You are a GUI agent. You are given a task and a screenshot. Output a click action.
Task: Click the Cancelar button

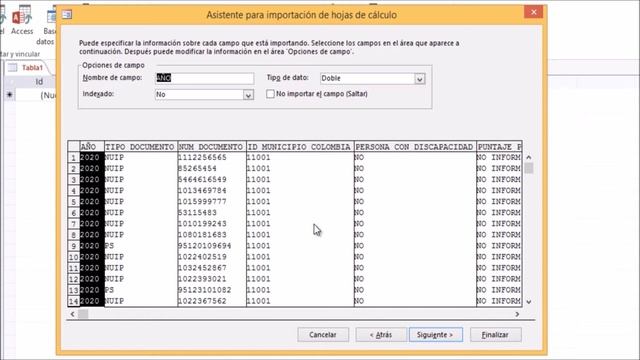(323, 335)
